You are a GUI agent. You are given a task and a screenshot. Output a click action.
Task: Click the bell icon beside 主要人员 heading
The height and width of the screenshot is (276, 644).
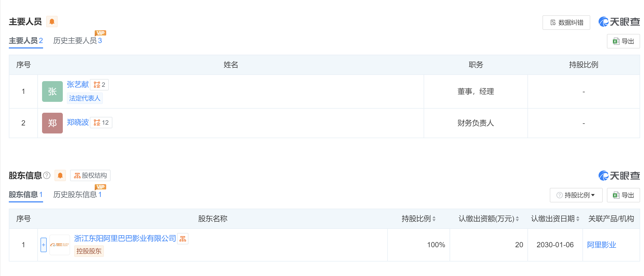click(x=52, y=22)
